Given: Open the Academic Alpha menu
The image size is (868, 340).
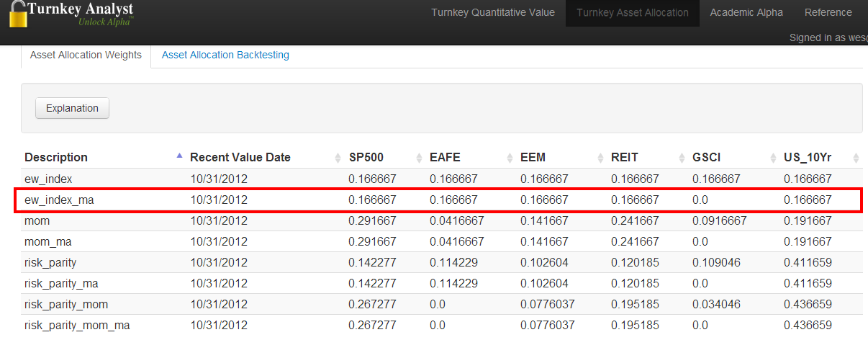Looking at the screenshot, I should (746, 13).
